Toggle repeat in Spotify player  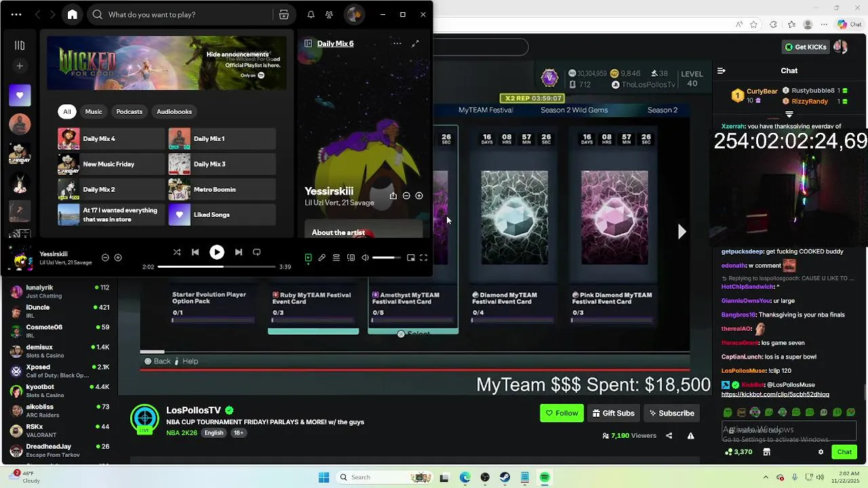pos(256,252)
